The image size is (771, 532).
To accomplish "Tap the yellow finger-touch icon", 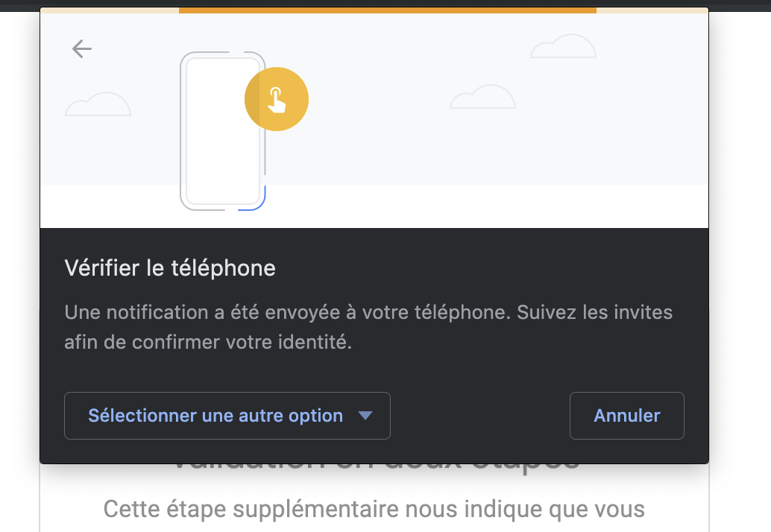I will (x=277, y=99).
